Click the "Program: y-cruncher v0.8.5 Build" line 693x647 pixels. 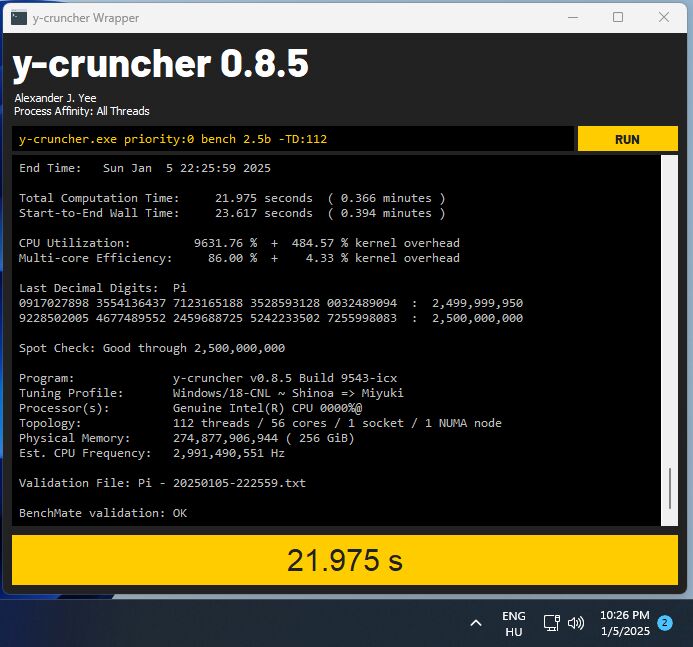pos(208,378)
